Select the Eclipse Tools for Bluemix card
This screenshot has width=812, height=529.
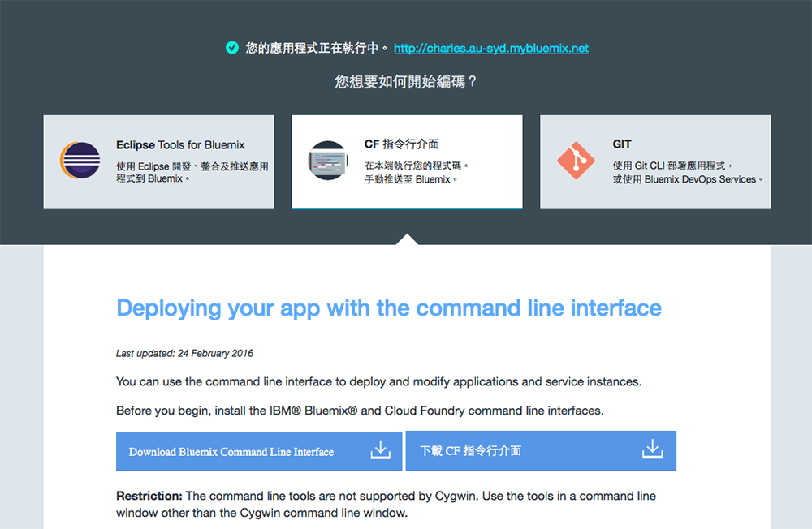[158, 162]
